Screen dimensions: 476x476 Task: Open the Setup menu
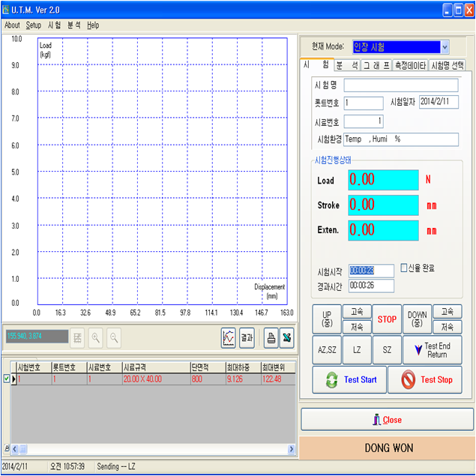(34, 25)
